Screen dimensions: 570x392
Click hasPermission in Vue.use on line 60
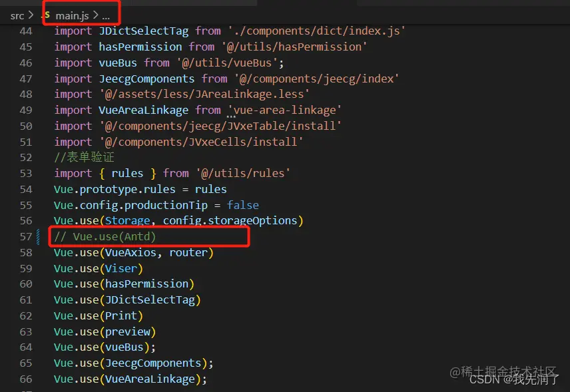tap(146, 284)
